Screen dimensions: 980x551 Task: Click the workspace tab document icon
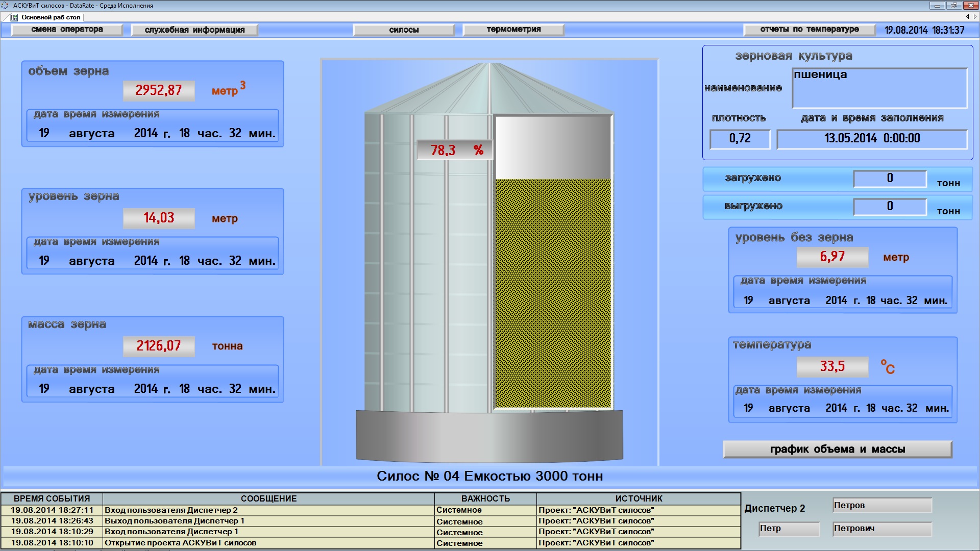coord(14,17)
